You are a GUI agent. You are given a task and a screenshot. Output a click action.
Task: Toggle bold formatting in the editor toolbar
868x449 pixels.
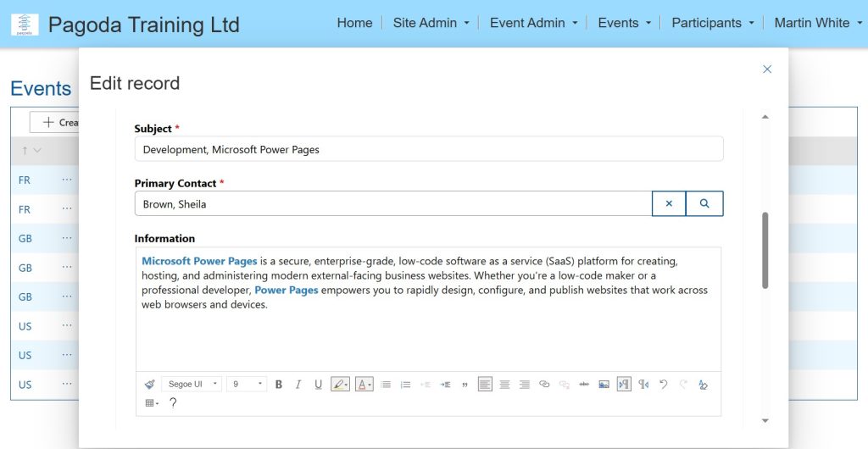(278, 385)
